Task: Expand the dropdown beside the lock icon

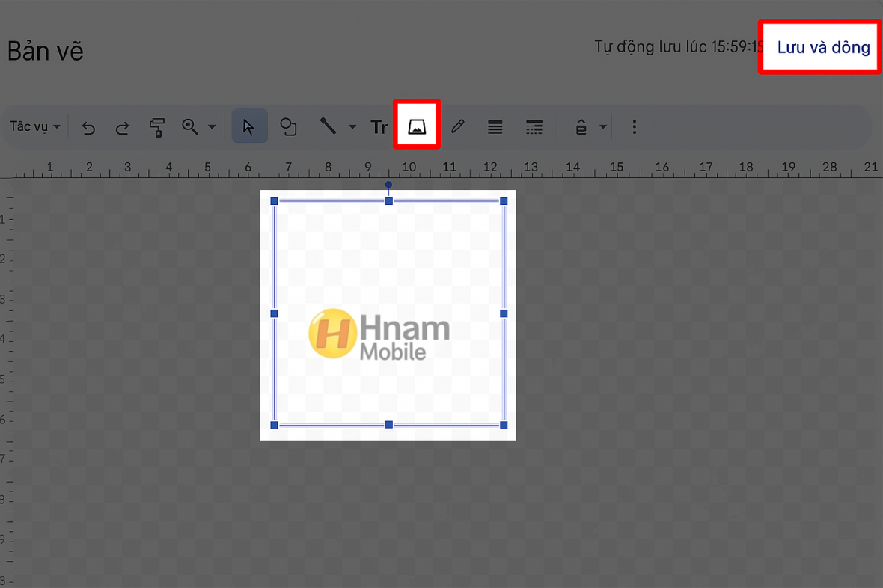Action: coord(603,127)
